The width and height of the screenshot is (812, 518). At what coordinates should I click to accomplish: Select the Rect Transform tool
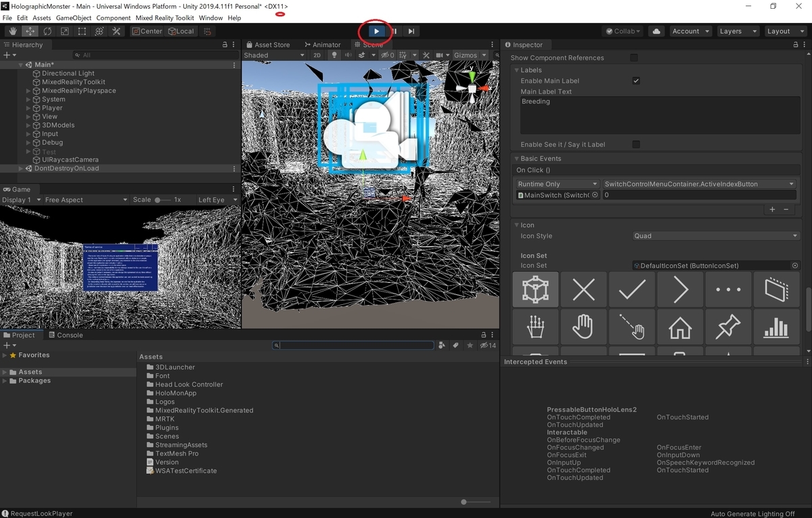pyautogui.click(x=82, y=31)
